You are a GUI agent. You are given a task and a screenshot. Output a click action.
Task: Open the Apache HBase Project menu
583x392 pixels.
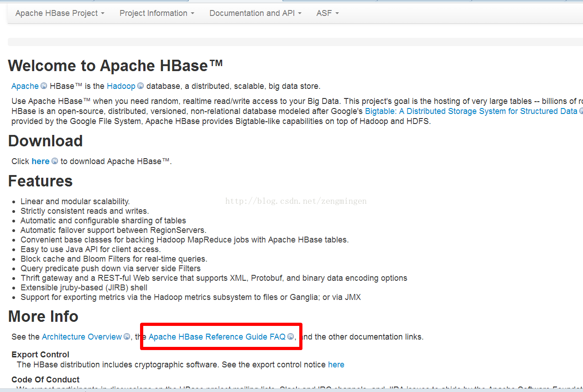(60, 13)
